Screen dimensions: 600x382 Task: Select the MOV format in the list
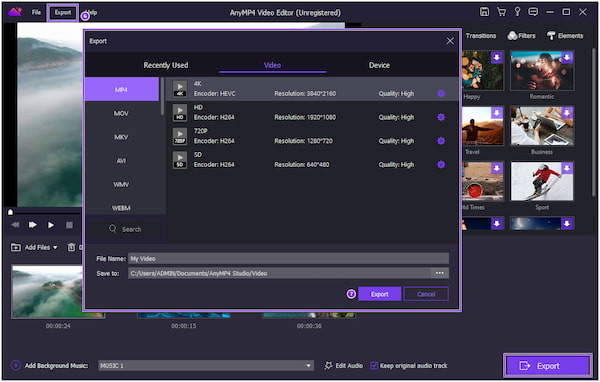121,113
